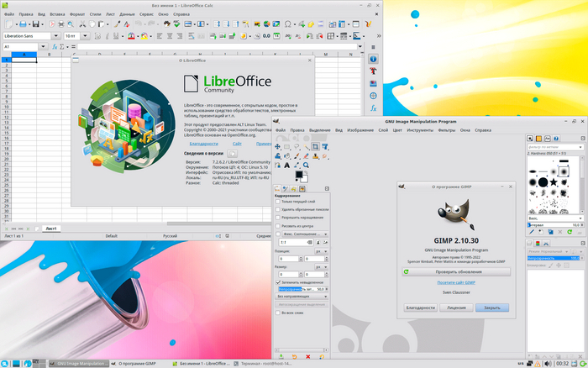The height and width of the screenshot is (368, 588).
Task: Click the Лицензия button
Action: (456, 308)
